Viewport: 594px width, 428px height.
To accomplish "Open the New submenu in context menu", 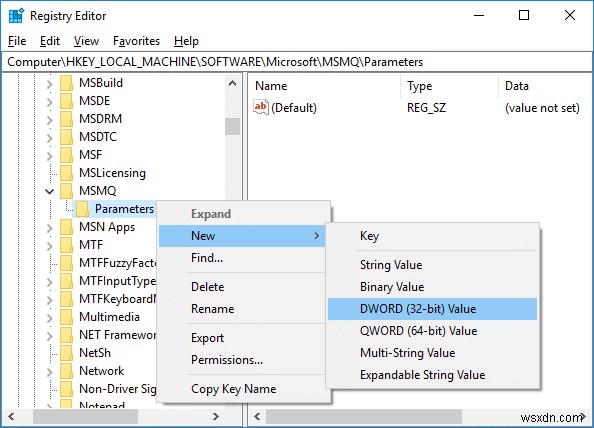I will click(242, 236).
